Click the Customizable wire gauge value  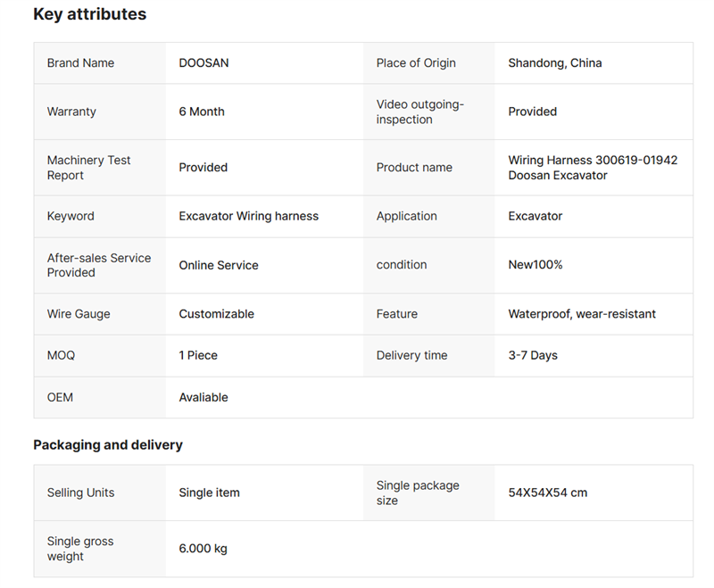coord(216,314)
